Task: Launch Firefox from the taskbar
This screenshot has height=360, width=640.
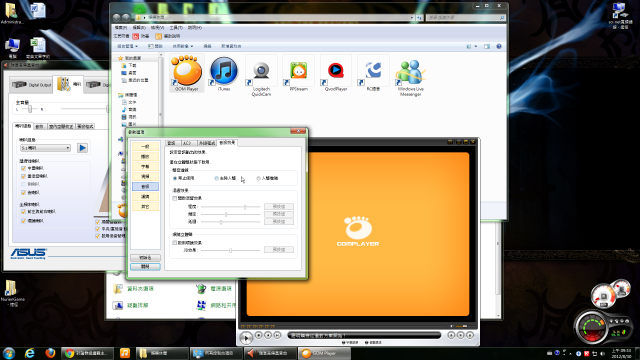Action: pyautogui.click(x=50, y=353)
